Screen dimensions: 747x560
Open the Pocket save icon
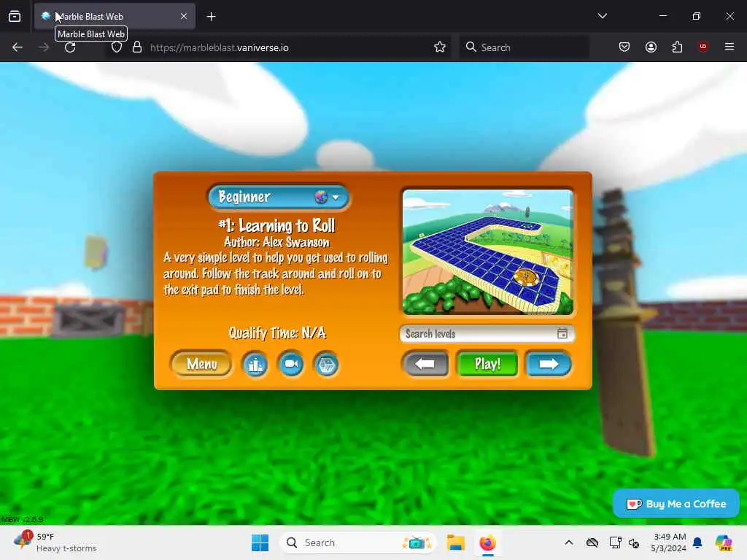coord(624,47)
